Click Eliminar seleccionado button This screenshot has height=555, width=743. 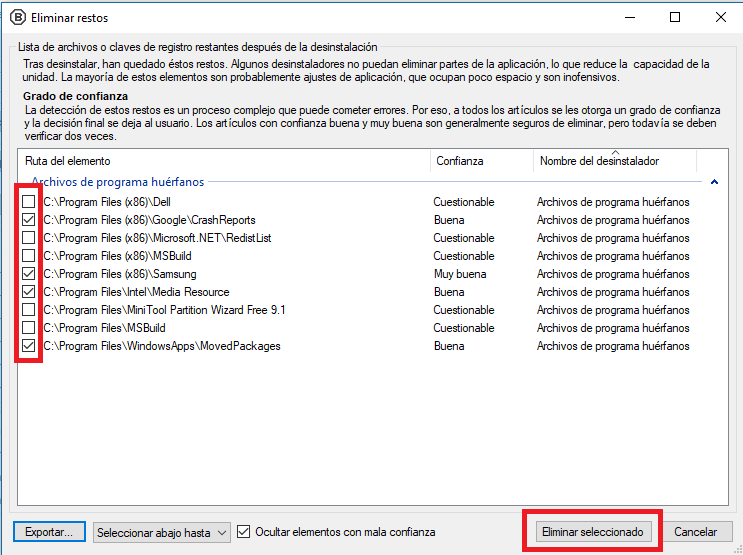(592, 532)
